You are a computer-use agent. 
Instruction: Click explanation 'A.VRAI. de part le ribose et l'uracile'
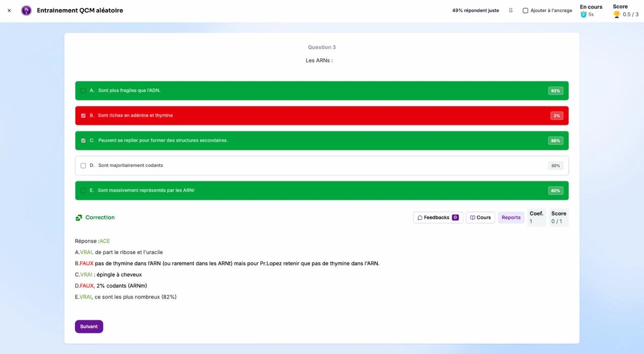click(119, 252)
